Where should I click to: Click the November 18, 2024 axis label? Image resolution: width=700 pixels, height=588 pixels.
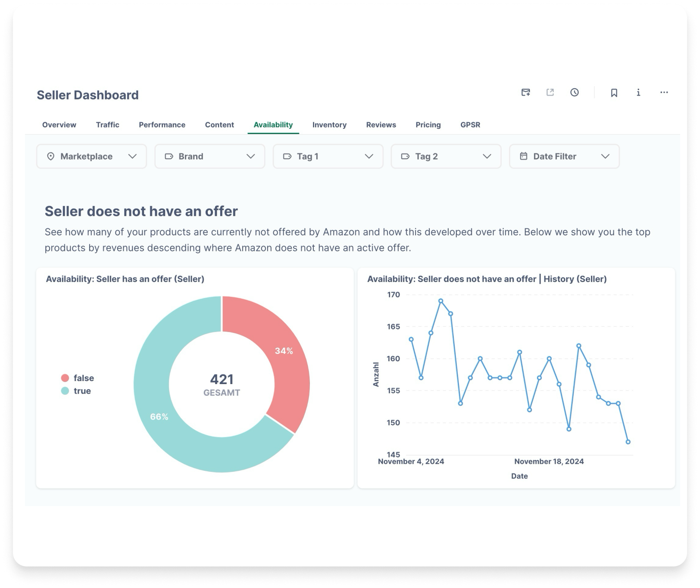pos(549,461)
